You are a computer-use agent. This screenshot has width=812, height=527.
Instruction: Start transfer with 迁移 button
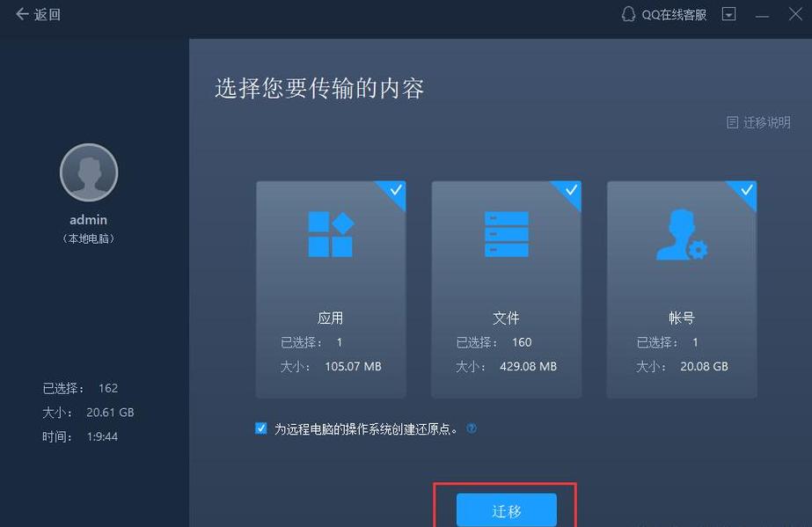(x=507, y=510)
